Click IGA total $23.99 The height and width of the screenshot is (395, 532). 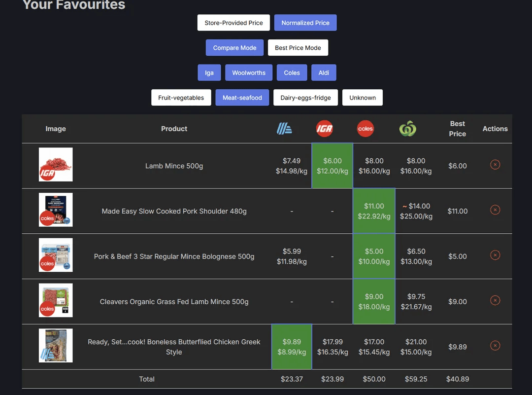tap(332, 379)
